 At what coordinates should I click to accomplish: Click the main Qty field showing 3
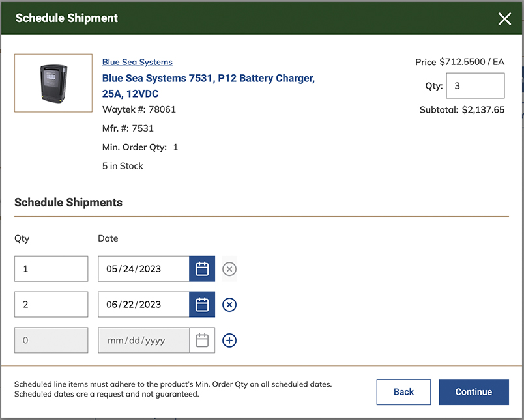[x=475, y=85]
